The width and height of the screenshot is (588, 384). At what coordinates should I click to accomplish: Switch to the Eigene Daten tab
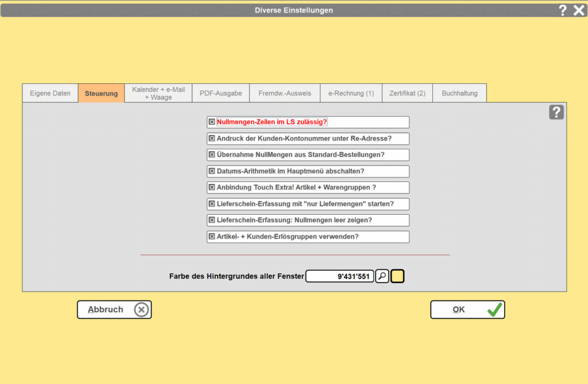pos(50,94)
